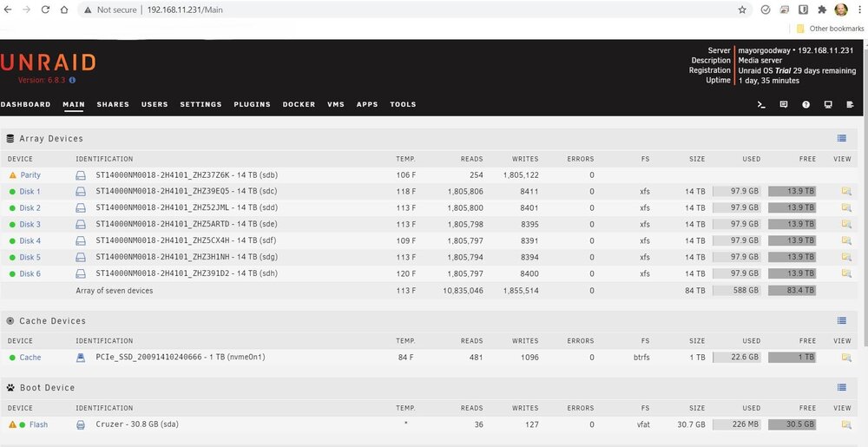Image resolution: width=868 pixels, height=447 pixels.
Task: Toggle Cache Devices list view icon
Action: (841, 320)
